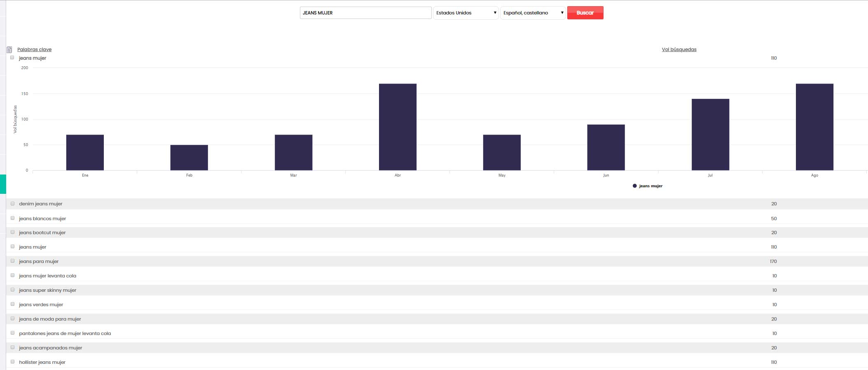Toggle the jeans mujer levanta cola checkbox
868x370 pixels.
click(x=12, y=275)
